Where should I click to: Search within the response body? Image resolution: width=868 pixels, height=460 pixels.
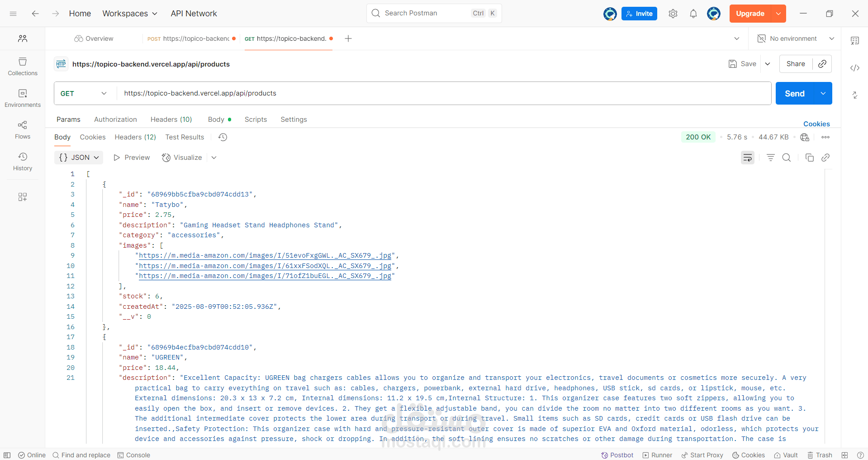[x=787, y=158]
